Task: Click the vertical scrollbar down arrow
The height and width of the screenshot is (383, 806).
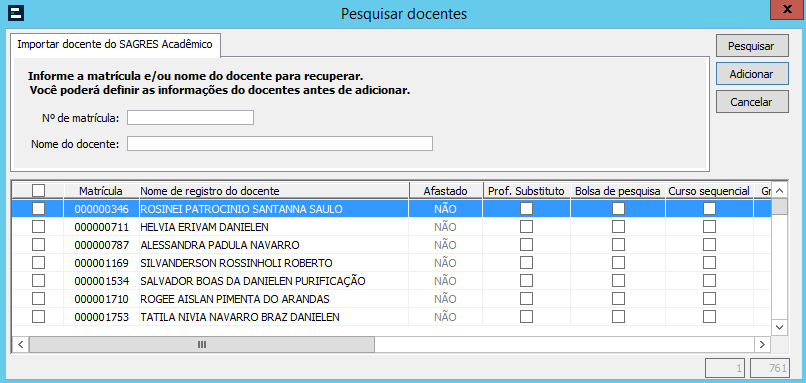Action: tap(779, 327)
